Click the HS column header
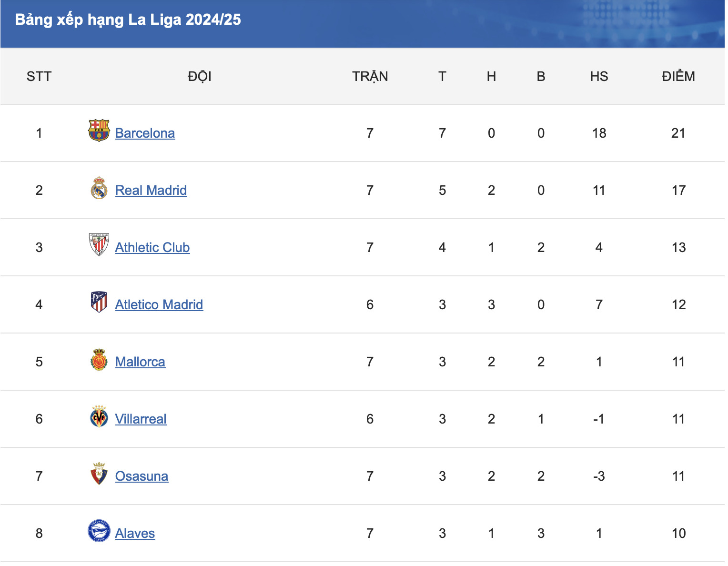 tap(599, 76)
